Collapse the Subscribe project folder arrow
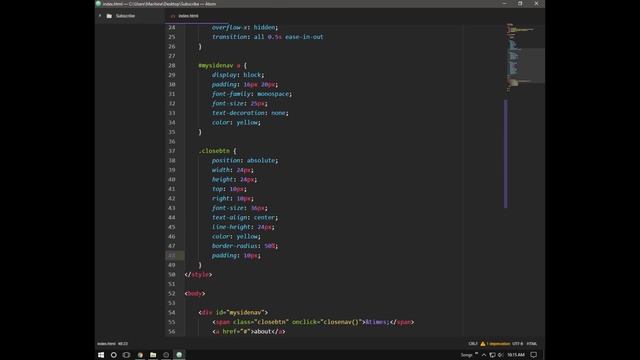640x360 pixels. (100, 16)
